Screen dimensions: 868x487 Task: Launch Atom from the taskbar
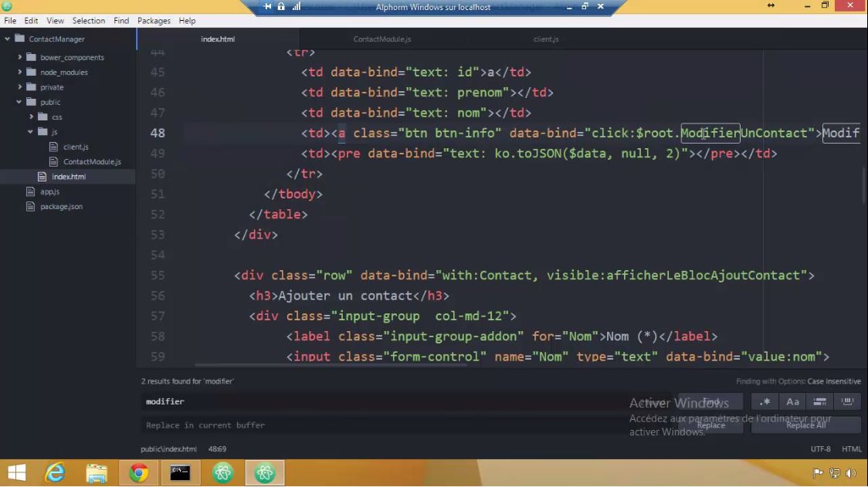223,472
